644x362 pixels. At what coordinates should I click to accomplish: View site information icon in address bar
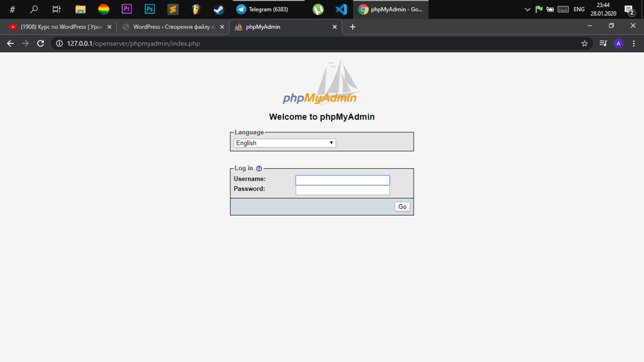coord(59,44)
